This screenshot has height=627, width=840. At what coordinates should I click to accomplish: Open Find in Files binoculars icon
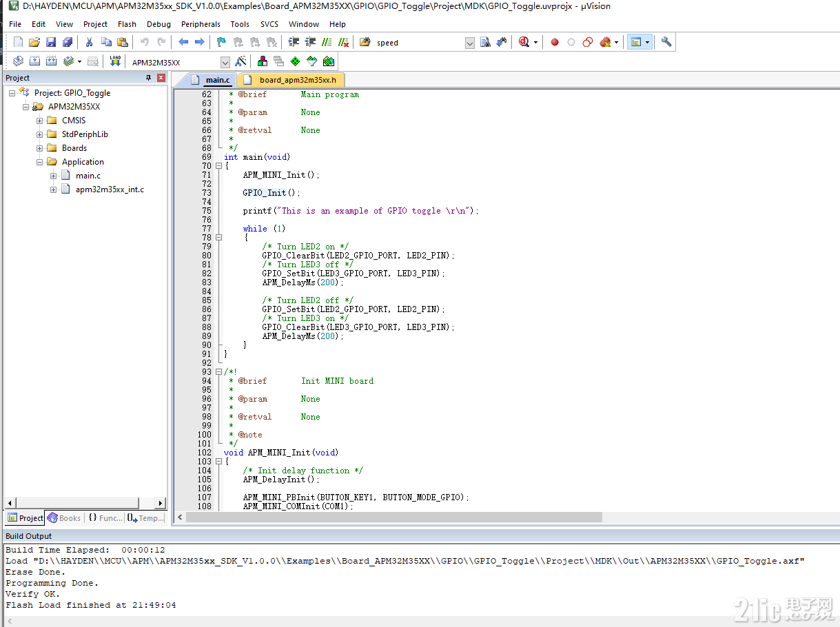[365, 42]
